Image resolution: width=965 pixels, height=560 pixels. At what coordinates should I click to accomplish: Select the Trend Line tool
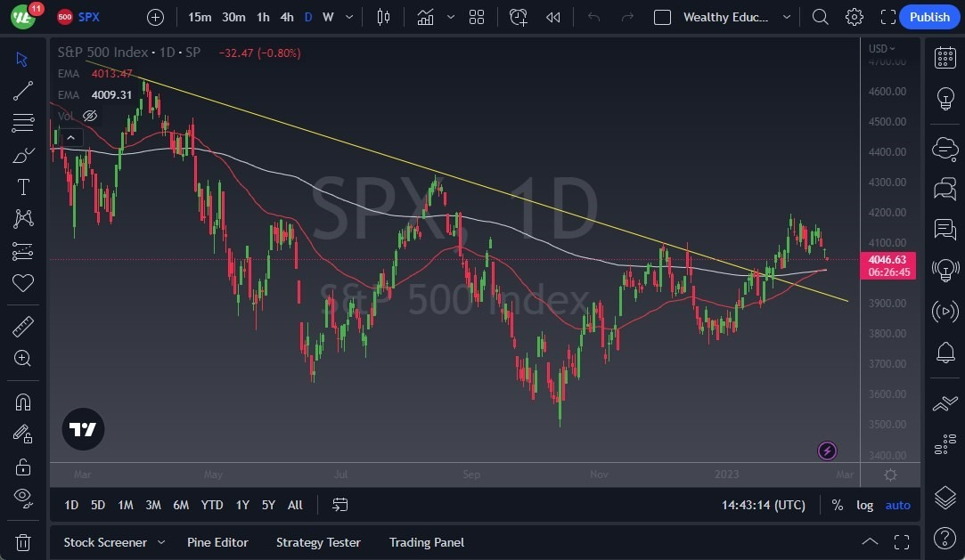point(23,91)
